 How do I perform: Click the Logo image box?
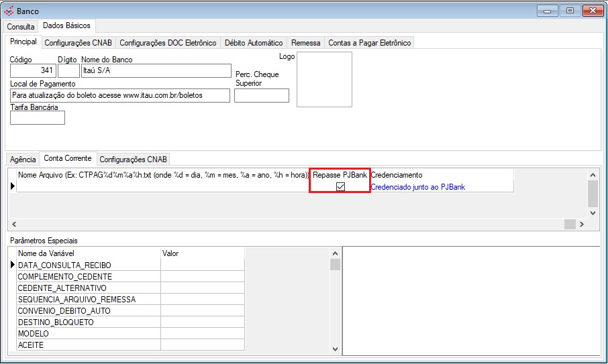[x=324, y=79]
